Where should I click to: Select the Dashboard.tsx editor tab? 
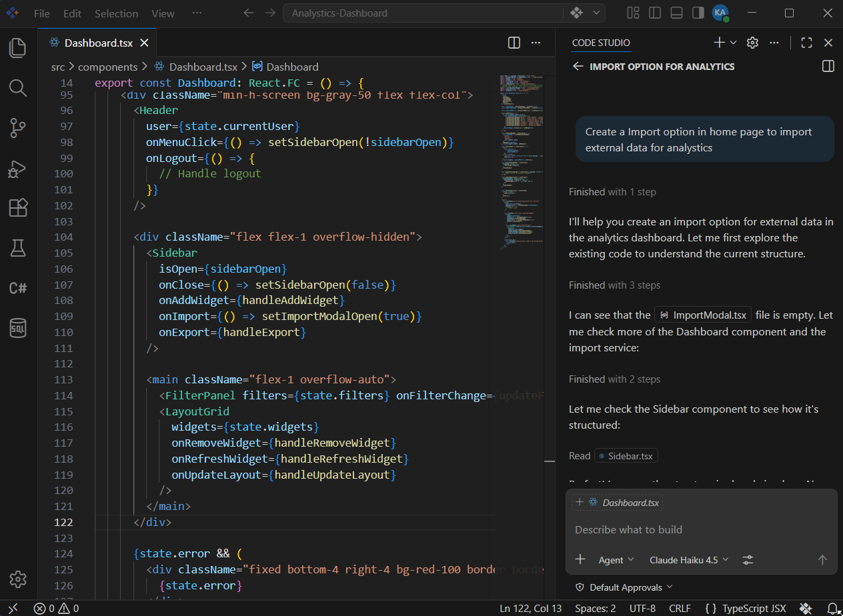click(97, 43)
